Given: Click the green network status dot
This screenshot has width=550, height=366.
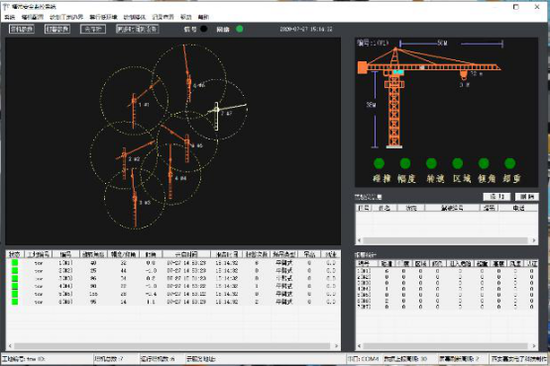Looking at the screenshot, I should tap(240, 29).
